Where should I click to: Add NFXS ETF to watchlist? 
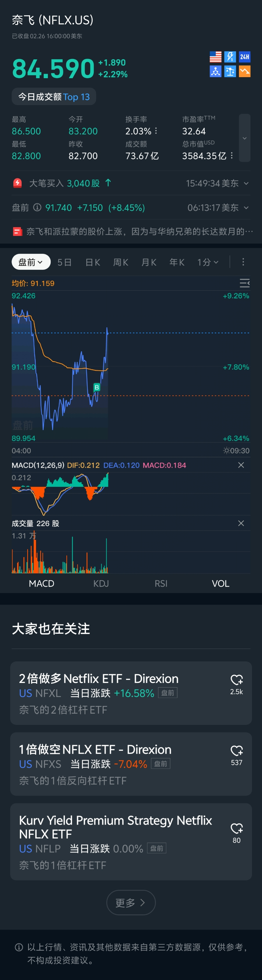pos(236,751)
